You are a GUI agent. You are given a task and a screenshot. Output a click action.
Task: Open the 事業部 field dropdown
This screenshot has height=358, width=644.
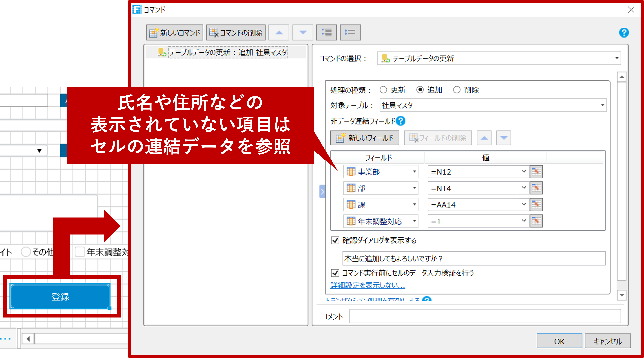point(414,172)
